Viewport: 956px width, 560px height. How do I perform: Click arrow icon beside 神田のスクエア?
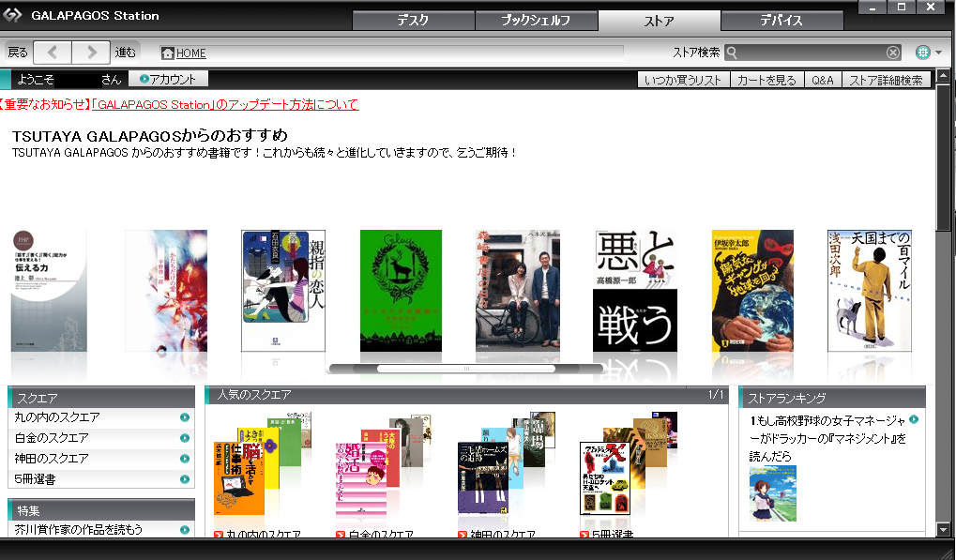click(185, 459)
